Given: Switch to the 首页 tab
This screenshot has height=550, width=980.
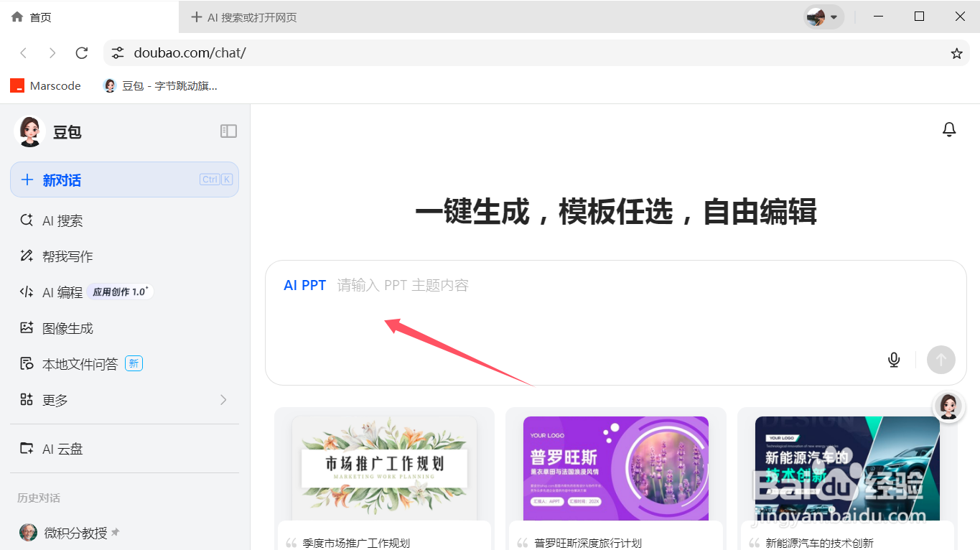Looking at the screenshot, I should [89, 17].
